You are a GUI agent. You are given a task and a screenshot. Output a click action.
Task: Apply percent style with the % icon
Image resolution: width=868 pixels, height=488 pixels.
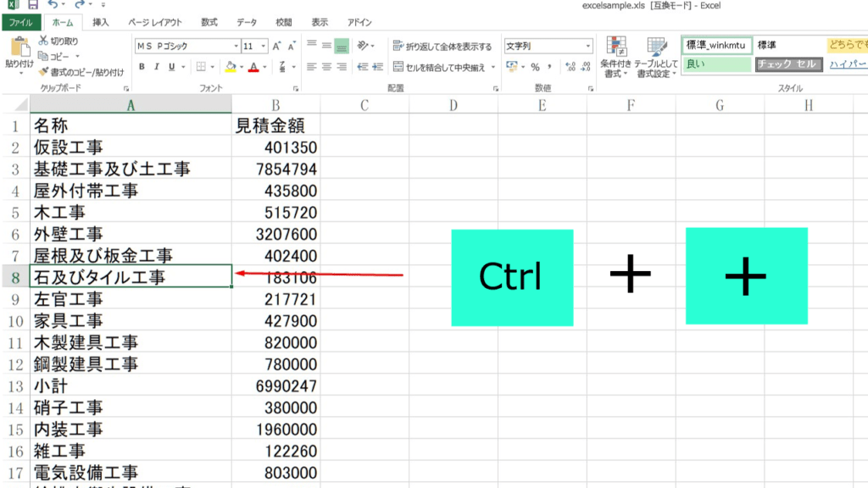[535, 67]
